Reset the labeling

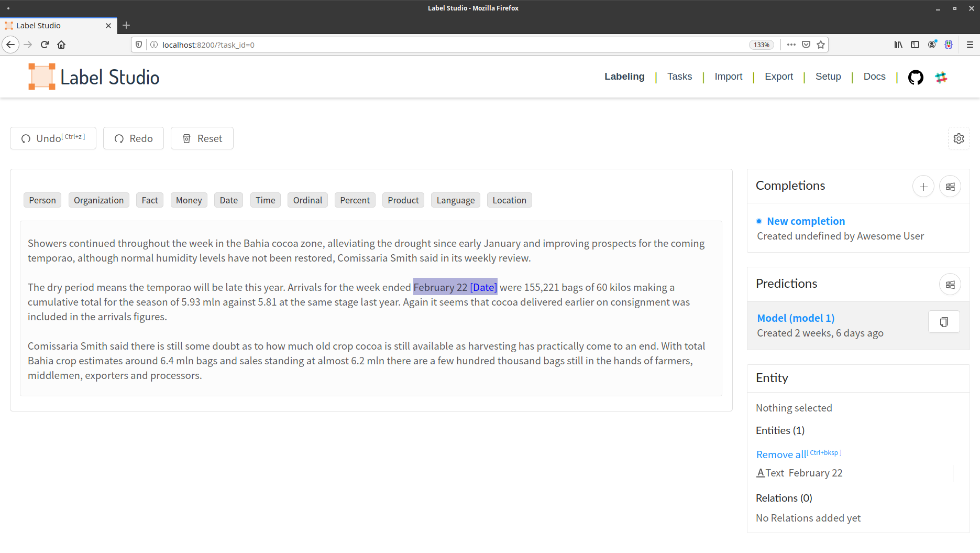click(202, 138)
